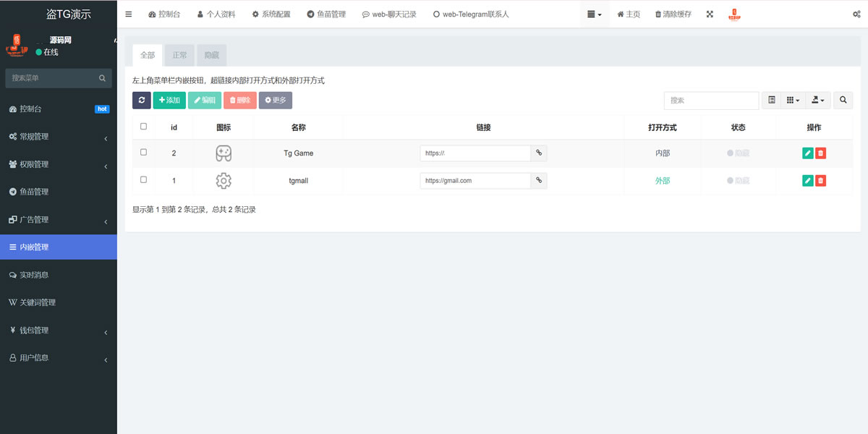Switch to the 正常 tab
868x434 pixels.
coord(179,55)
